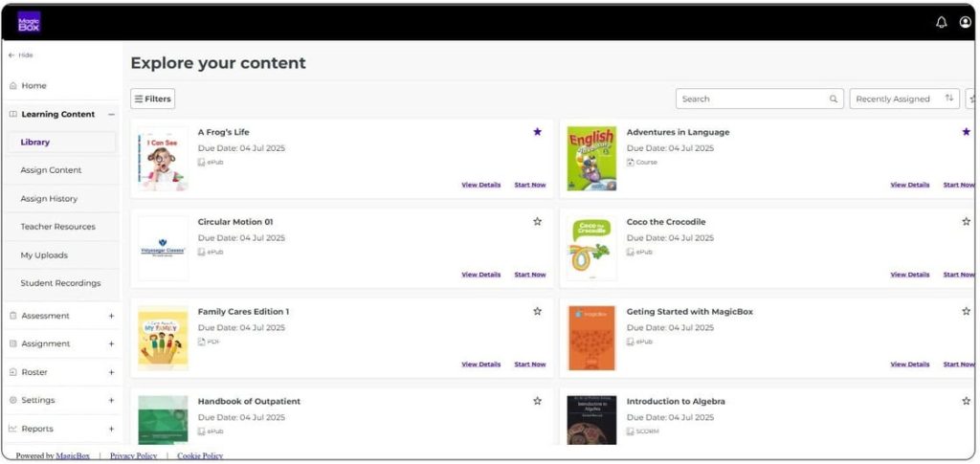980x464 pixels.
Task: Open the user profile icon
Action: [x=965, y=22]
